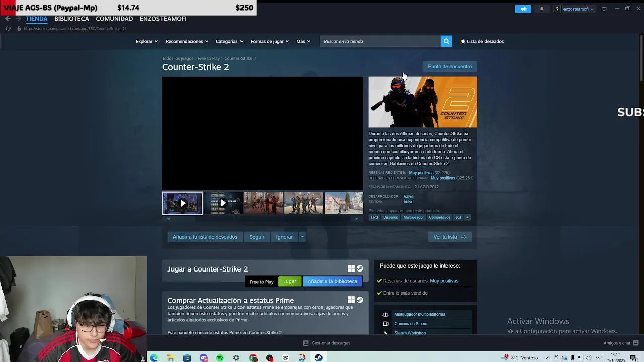The image size is (644, 362).
Task: Expand the Explorar menu
Action: 147,41
